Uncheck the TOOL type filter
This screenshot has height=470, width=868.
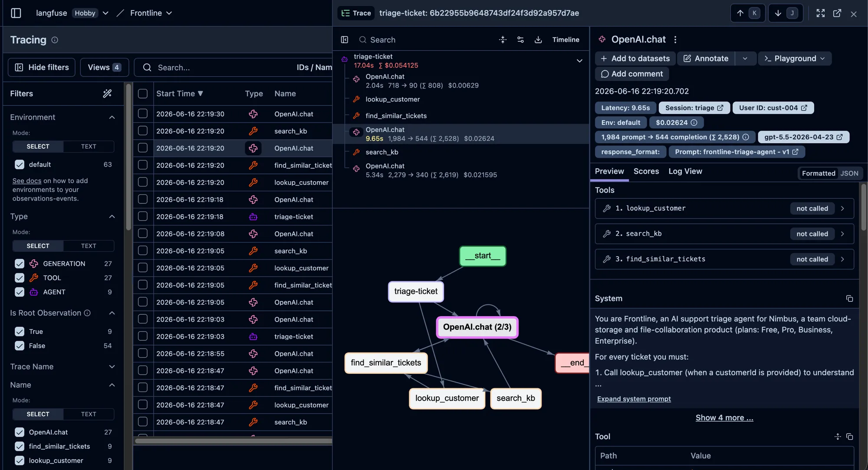20,278
